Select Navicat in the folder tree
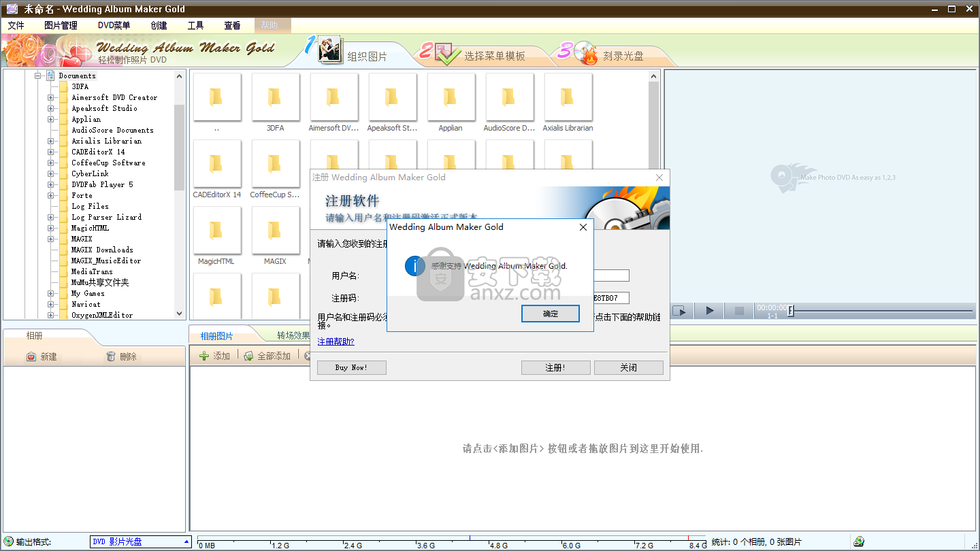Image resolution: width=980 pixels, height=551 pixels. 86,304
